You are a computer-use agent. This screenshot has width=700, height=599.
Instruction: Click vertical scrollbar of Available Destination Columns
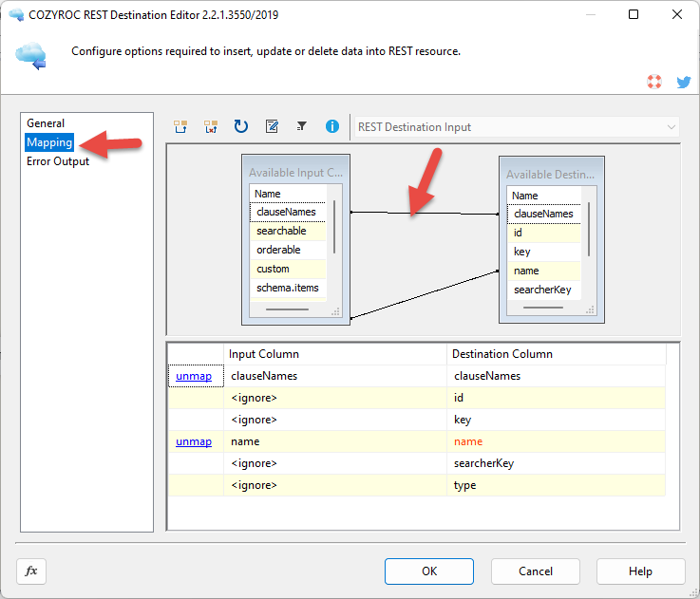tap(589, 230)
